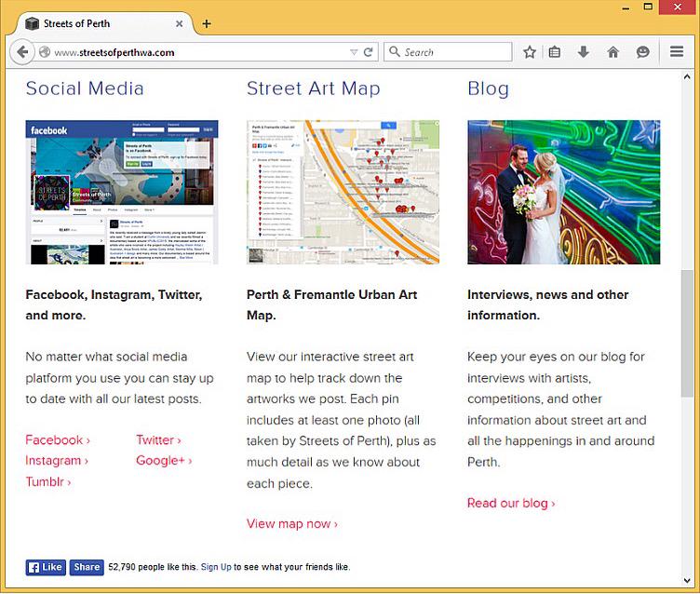Open the Google+ link
Viewport: 700px width, 594px height.
(x=164, y=461)
